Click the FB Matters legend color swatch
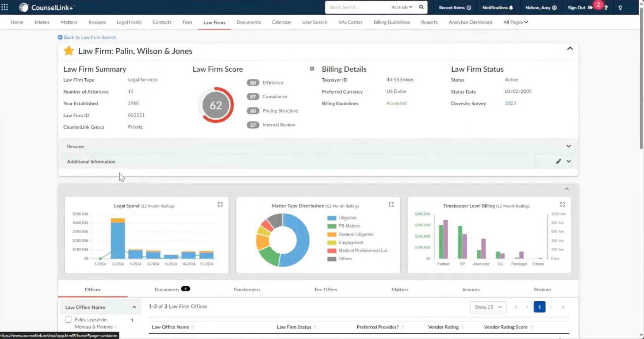 click(x=332, y=226)
